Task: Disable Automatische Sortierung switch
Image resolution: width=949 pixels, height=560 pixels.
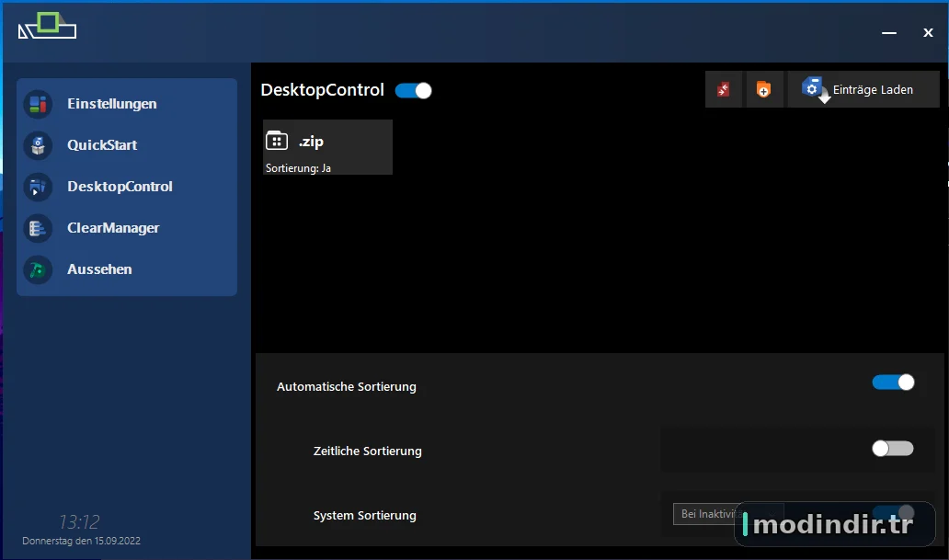Action: click(x=893, y=383)
